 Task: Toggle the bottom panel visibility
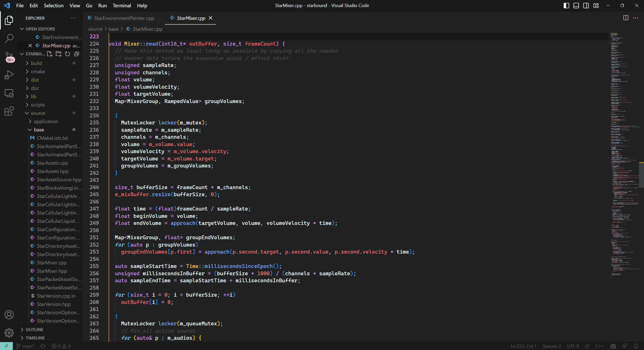click(576, 5)
